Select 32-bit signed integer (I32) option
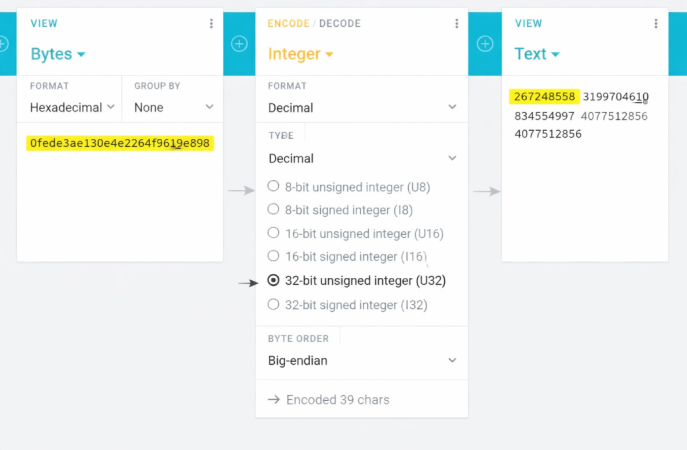 274,304
